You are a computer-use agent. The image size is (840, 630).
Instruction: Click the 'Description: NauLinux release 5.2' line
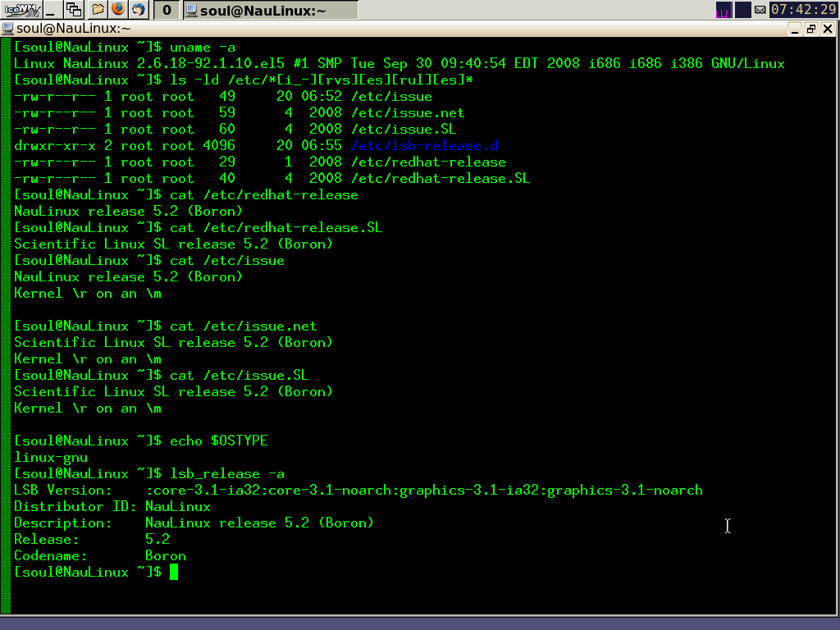[x=194, y=523]
